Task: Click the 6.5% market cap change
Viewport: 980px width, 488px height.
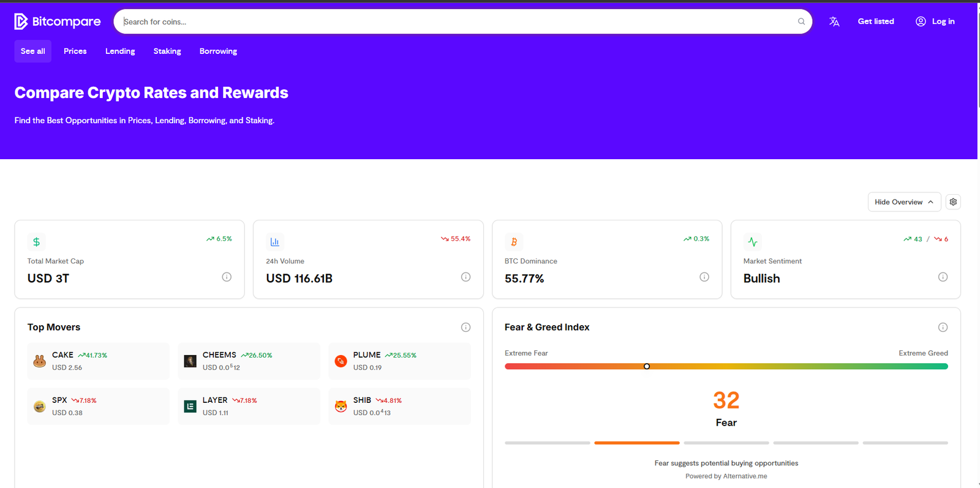Action: (219, 239)
